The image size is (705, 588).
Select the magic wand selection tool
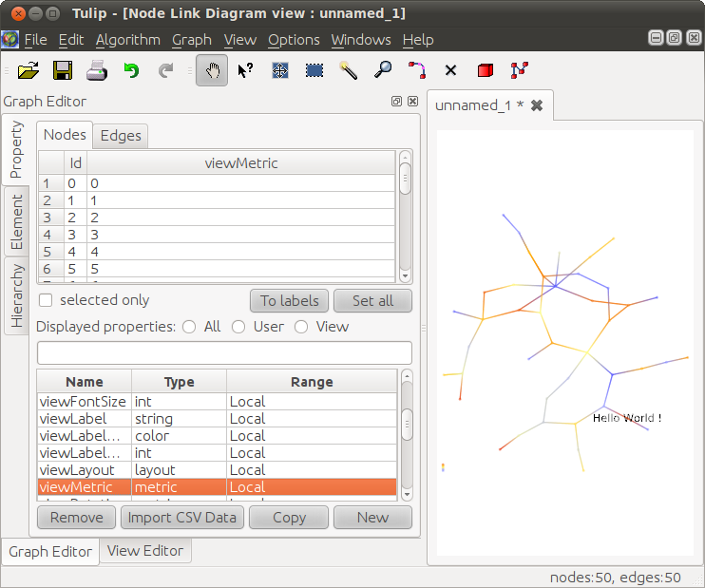click(x=349, y=70)
